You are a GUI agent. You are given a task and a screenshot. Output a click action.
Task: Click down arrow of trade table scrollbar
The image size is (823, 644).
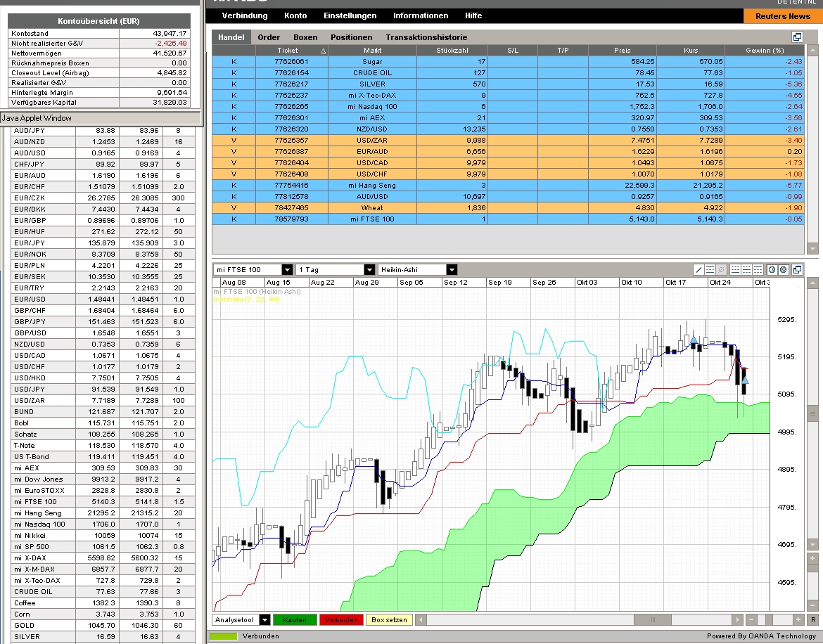tap(813, 249)
